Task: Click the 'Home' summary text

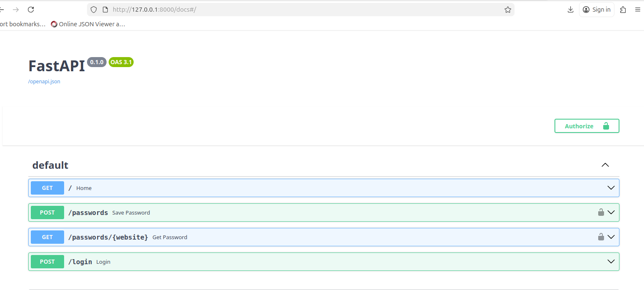Action: pyautogui.click(x=84, y=188)
